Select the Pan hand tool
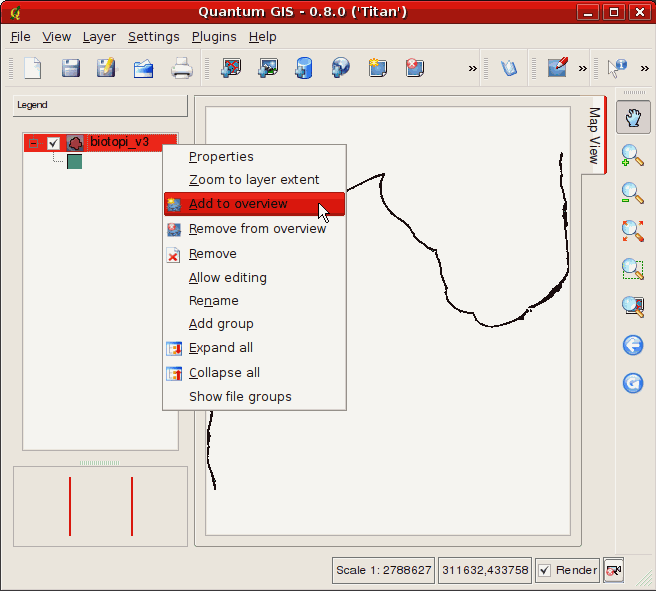 tap(633, 117)
